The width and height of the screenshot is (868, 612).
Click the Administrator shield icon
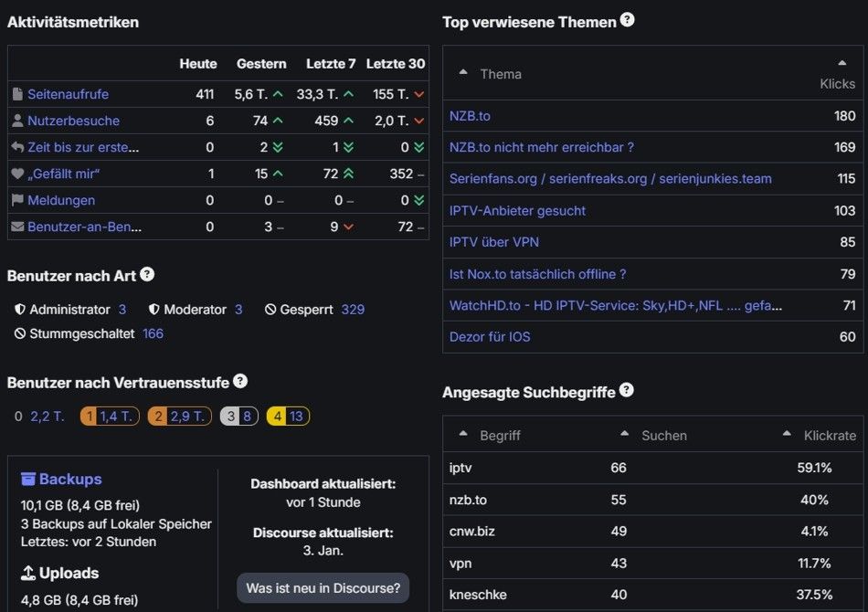(x=20, y=310)
